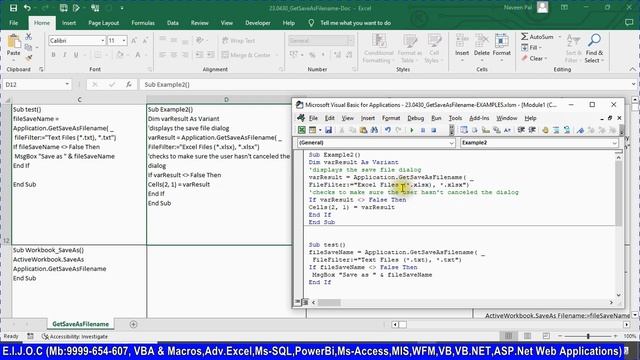Click Reset stop icon in VBA toolbar
This screenshot has height=360, width=640.
pyautogui.click(x=434, y=130)
